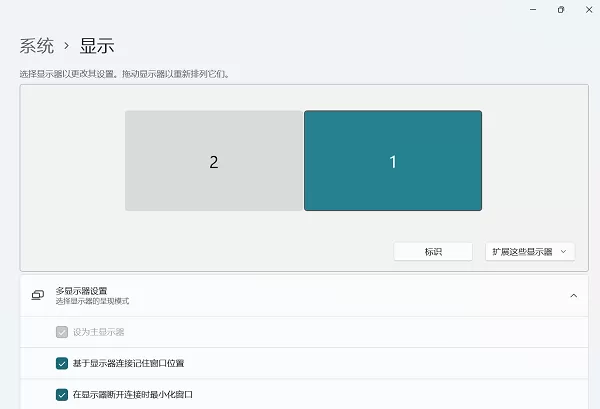Screen dimensions: 600x409
Task: Click the checkmark icon of 设为主显示器
Action: (x=62, y=332)
